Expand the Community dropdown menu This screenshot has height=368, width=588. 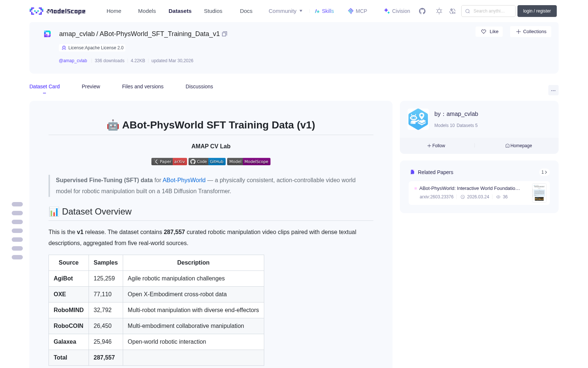(286, 11)
